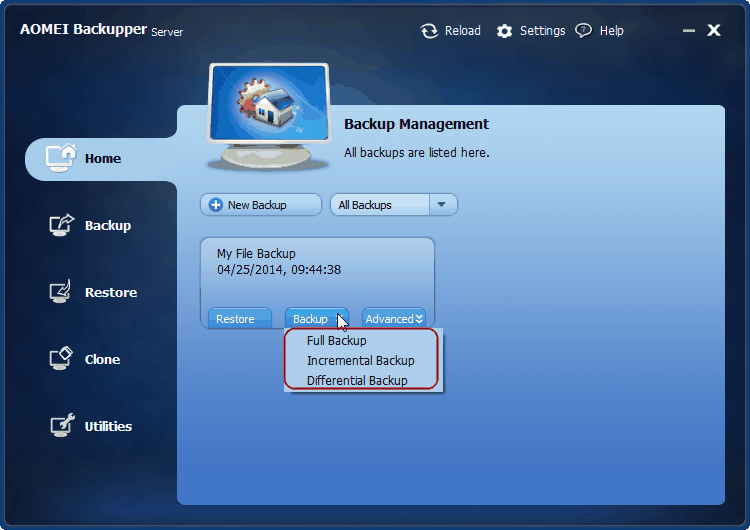Click the 04/25/2014, 09:44:38 timestamp
The width and height of the screenshot is (750, 530).
pyautogui.click(x=279, y=270)
